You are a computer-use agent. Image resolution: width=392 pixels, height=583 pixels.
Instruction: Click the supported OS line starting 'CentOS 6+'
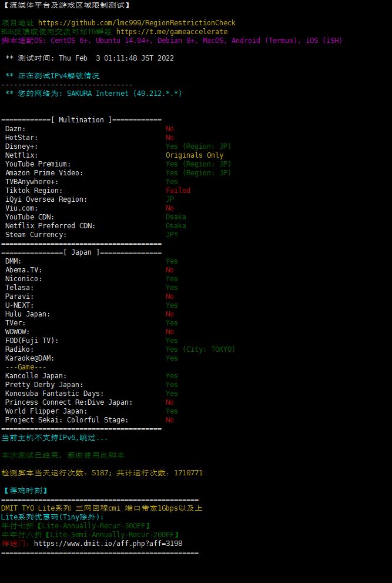pyautogui.click(x=172, y=41)
